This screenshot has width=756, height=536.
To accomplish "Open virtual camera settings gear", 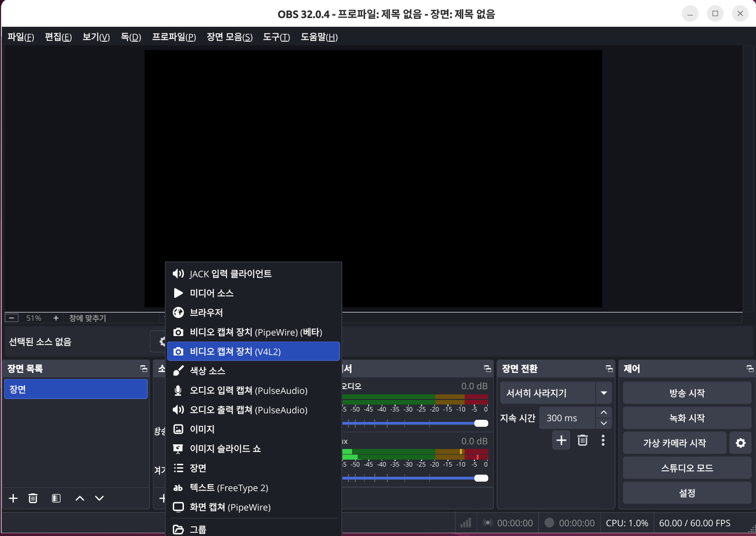I will (741, 443).
